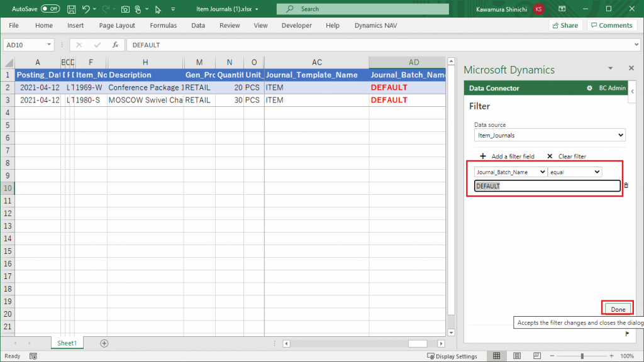Switch to the Home tab
Screen dimensions: 644x362
pyautogui.click(x=44, y=25)
